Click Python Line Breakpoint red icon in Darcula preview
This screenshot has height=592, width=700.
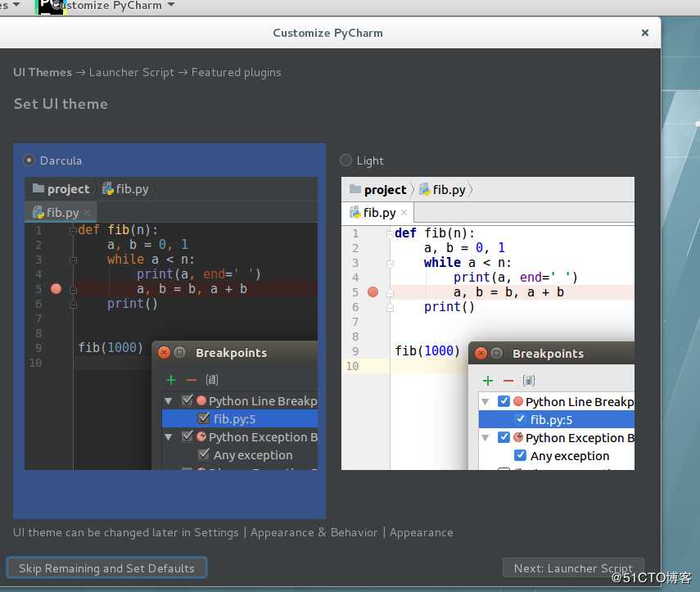pyautogui.click(x=201, y=400)
